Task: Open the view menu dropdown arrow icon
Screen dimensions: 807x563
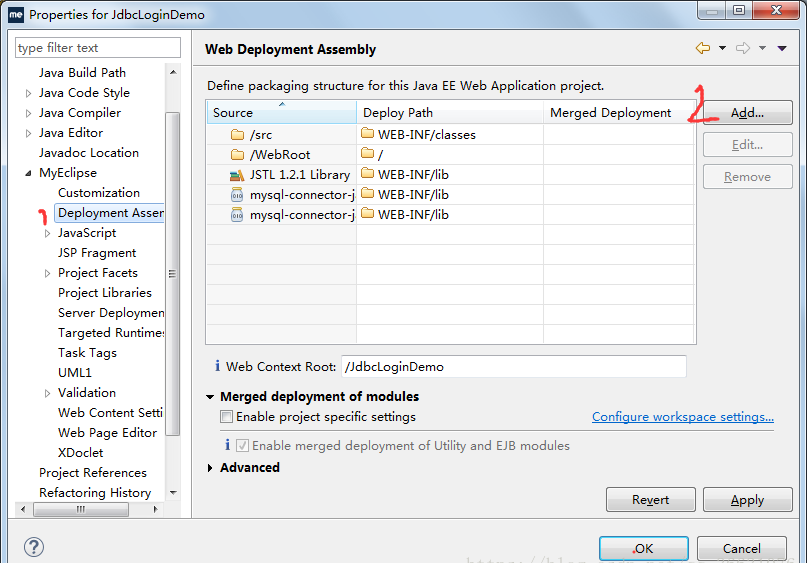Action: click(781, 48)
